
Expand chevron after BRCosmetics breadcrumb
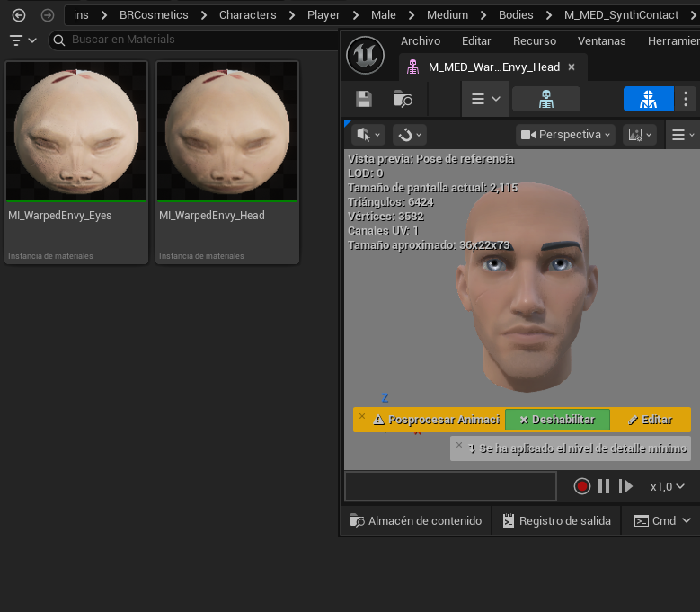pos(204,15)
